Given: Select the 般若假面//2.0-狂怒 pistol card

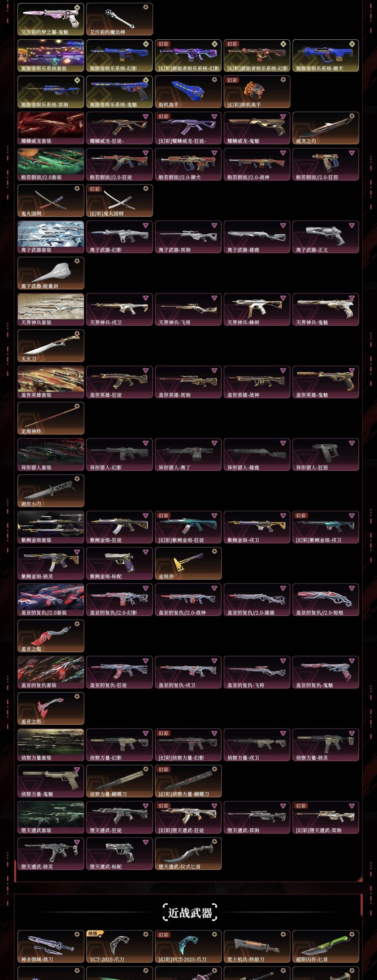Looking at the screenshot, I should point(326,164).
